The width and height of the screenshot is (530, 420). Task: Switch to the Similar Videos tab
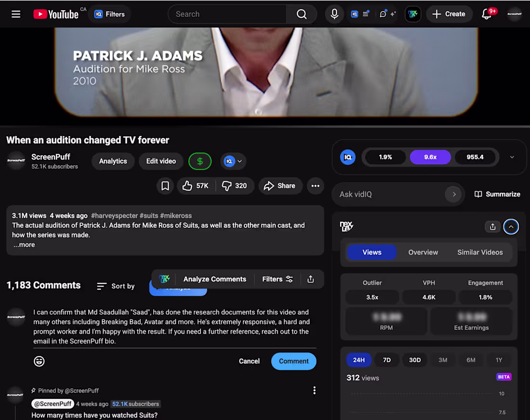pos(479,252)
